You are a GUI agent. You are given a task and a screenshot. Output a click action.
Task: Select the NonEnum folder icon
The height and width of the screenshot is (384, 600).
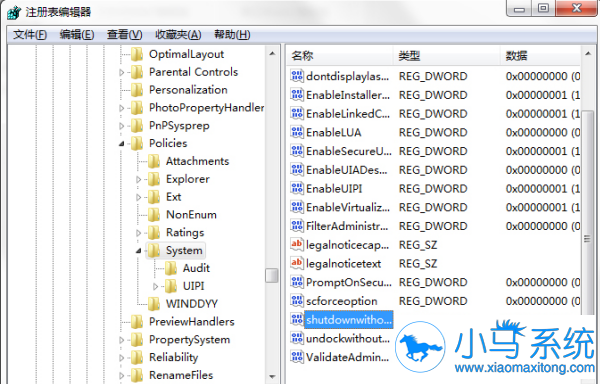153,215
